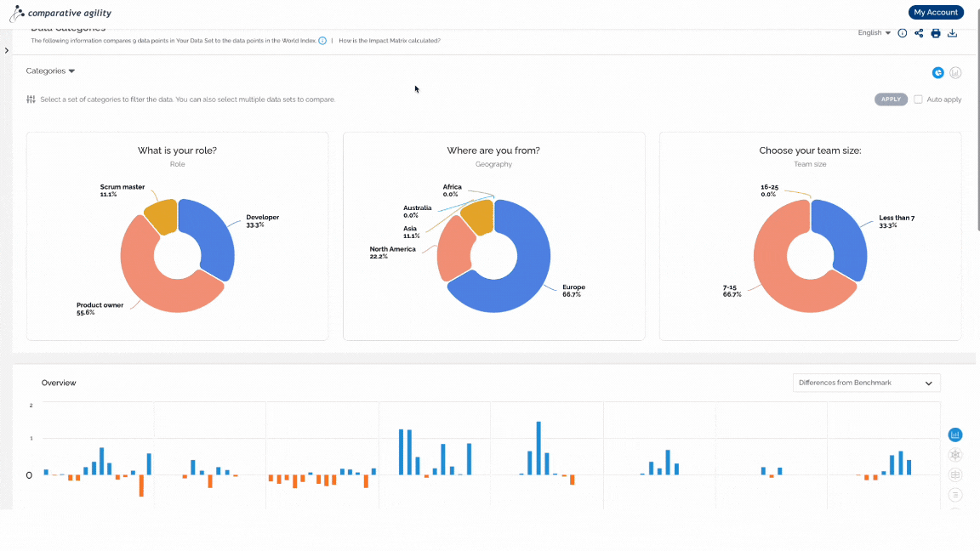Click the share report icon
The image size is (980, 551).
919,33
